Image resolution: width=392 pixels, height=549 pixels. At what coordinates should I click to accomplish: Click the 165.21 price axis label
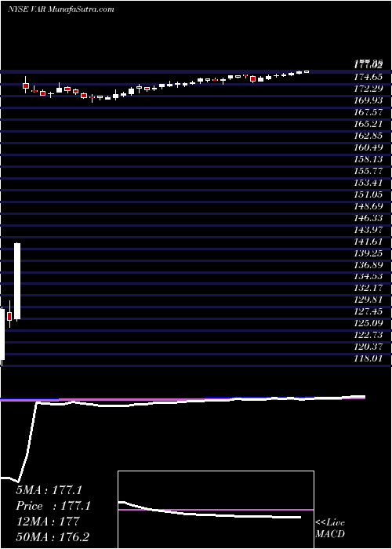(368, 124)
